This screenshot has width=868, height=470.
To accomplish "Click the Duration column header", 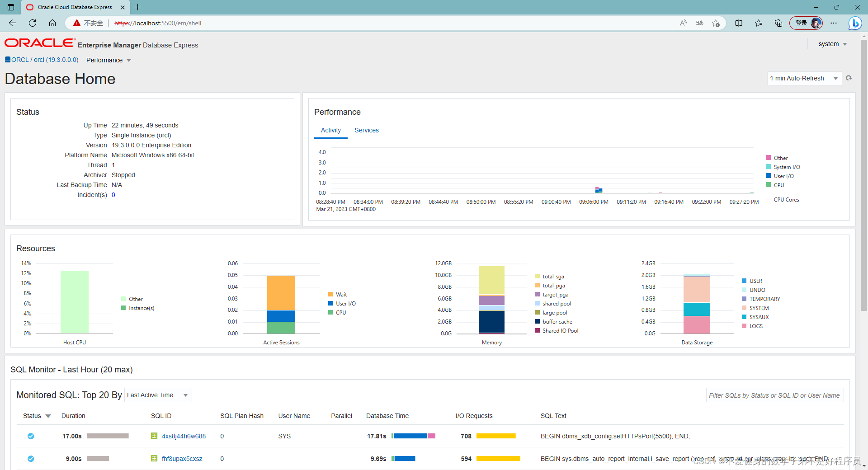I will coord(73,416).
